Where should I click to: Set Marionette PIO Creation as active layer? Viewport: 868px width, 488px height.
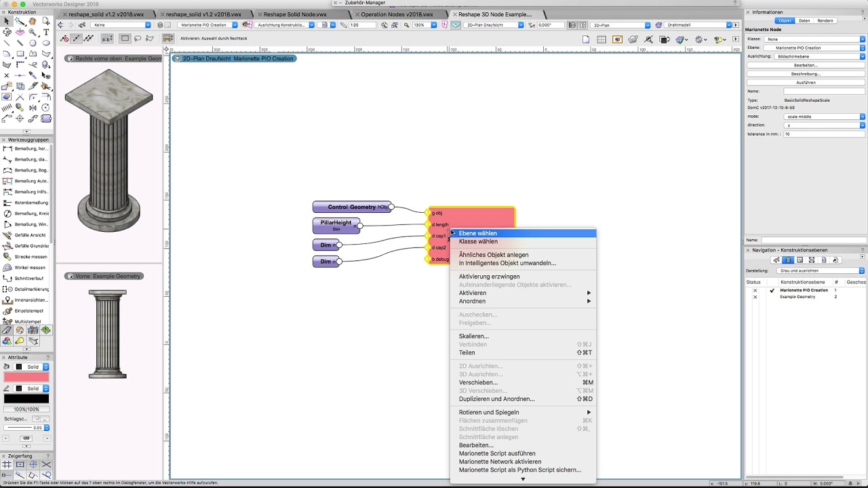772,290
